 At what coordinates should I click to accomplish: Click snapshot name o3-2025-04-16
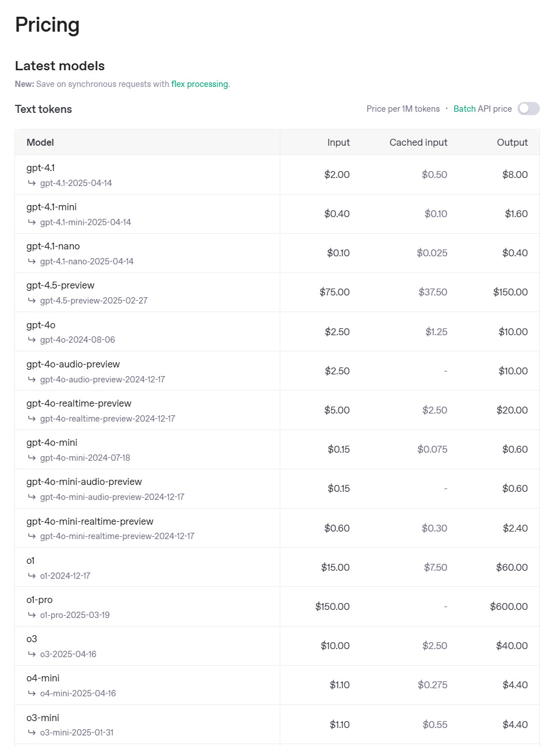tap(68, 654)
